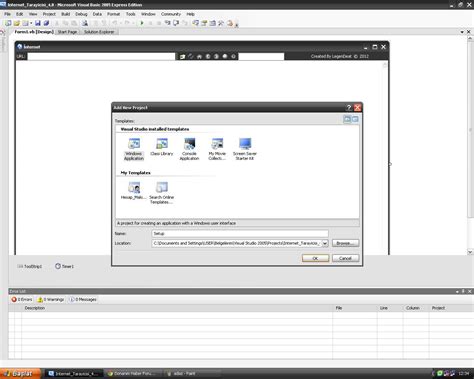Click the Save All toolbar icon
474x379 pixels.
coord(46,23)
